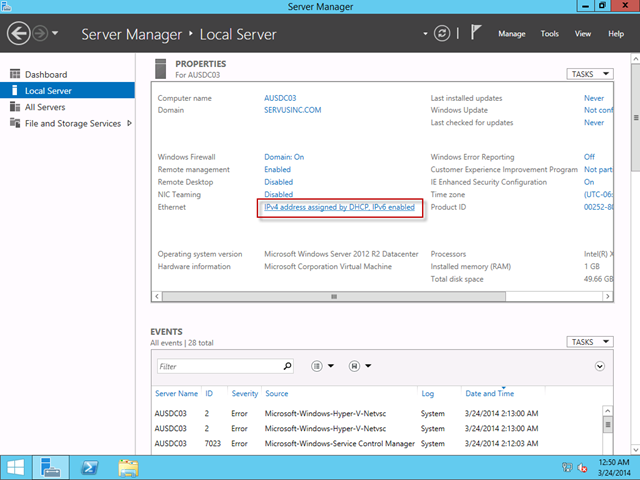Click the refresh icon in header
Image resolution: width=640 pixels, height=480 pixels.
[442, 33]
